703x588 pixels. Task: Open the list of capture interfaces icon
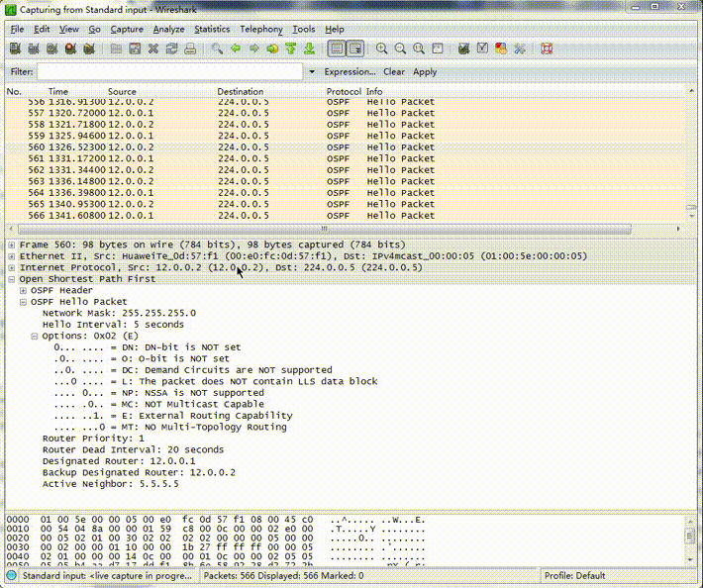click(x=15, y=49)
